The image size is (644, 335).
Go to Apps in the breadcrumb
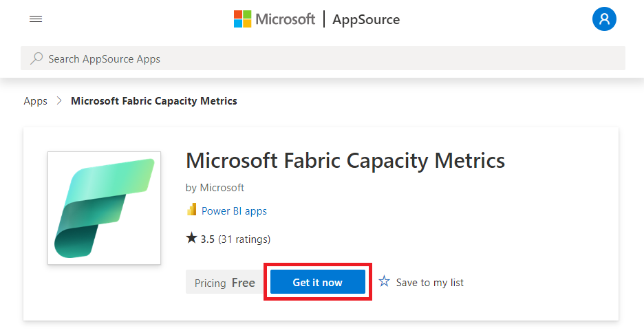coord(35,101)
